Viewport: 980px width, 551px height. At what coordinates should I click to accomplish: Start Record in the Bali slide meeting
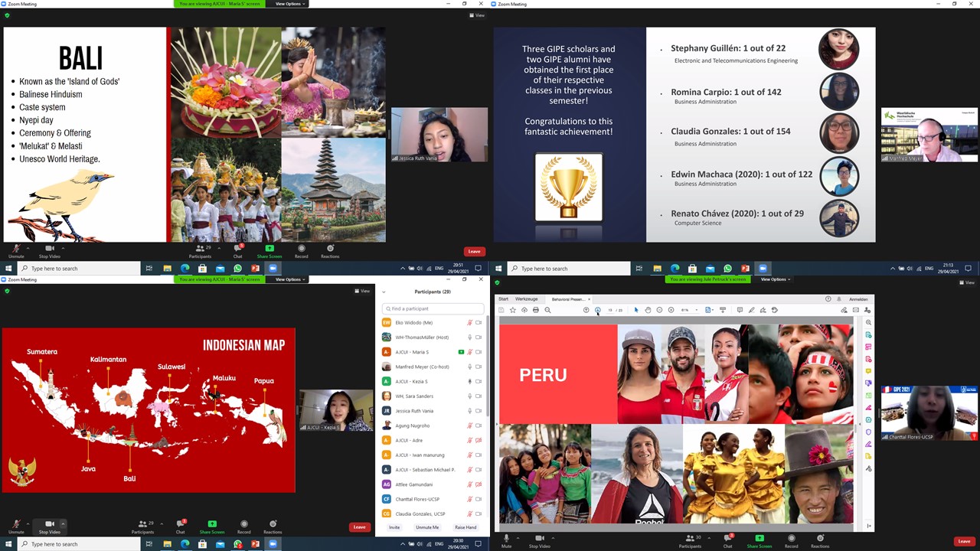[x=302, y=250]
